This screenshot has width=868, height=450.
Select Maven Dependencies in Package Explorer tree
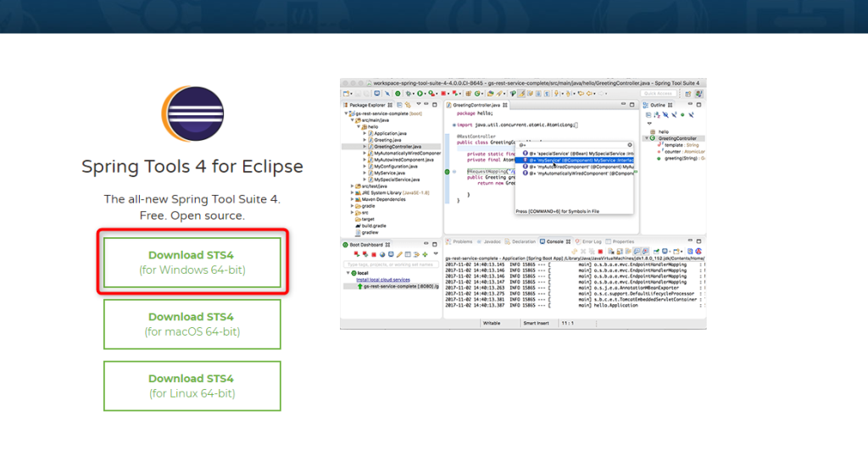click(x=381, y=199)
